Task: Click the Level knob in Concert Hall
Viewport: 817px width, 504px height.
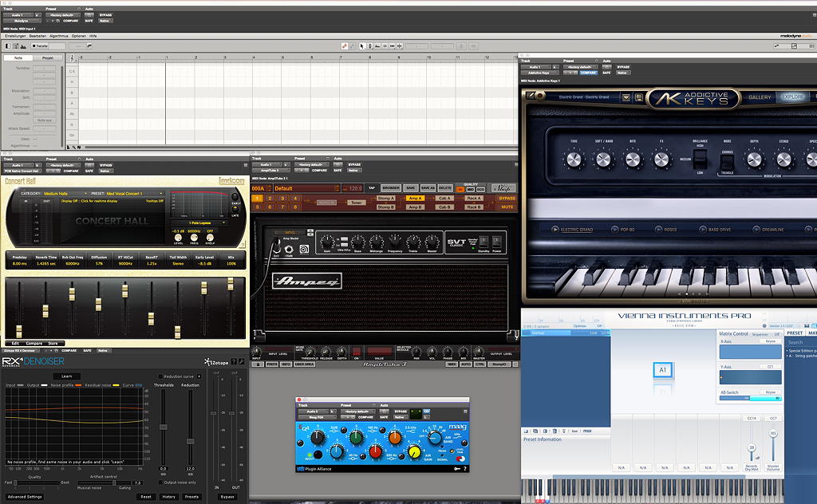Action: [176, 238]
